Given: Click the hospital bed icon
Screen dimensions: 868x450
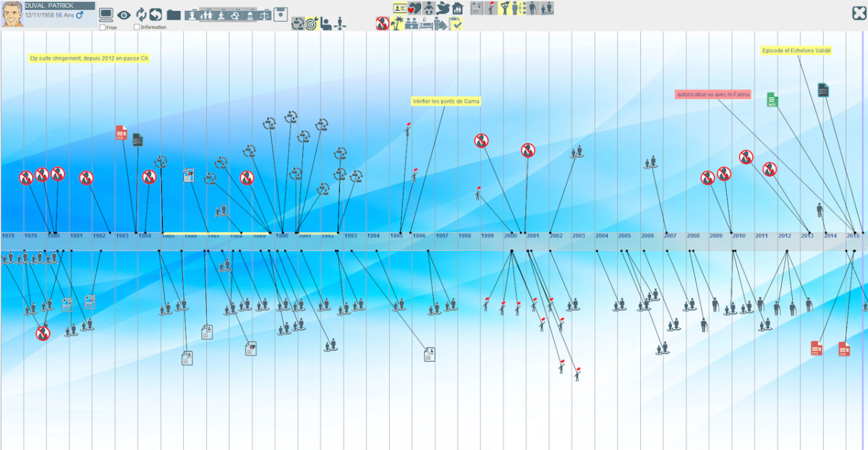Looking at the screenshot, I should point(426,24).
